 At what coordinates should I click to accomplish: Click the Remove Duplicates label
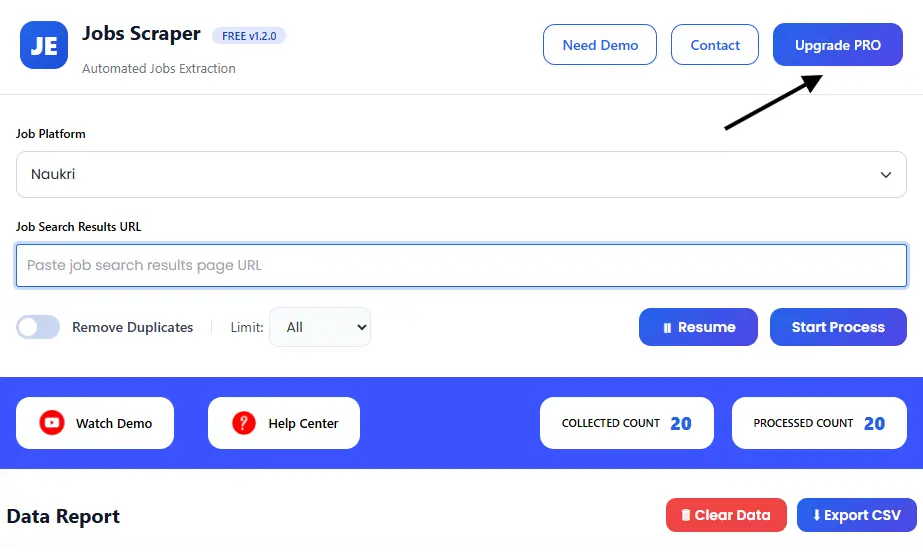coord(132,327)
